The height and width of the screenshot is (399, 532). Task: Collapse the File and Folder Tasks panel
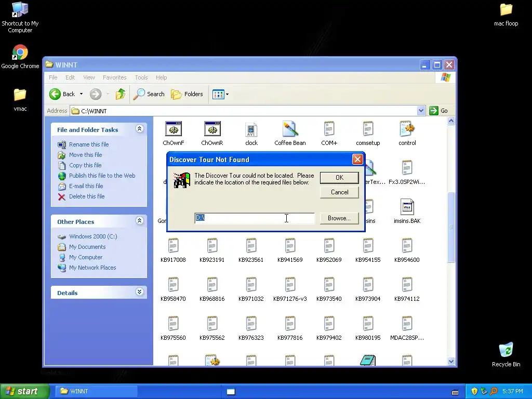(139, 129)
